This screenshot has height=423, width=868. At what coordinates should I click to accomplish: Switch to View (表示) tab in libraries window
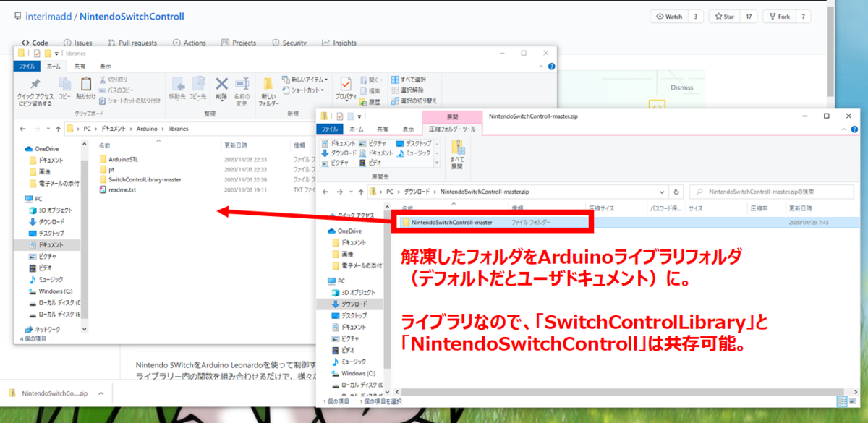[106, 66]
